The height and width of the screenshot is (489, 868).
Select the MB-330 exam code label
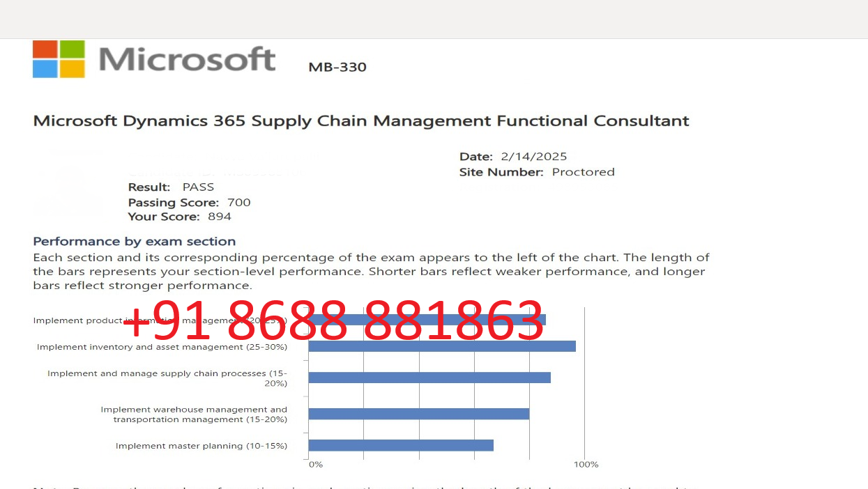pos(337,67)
